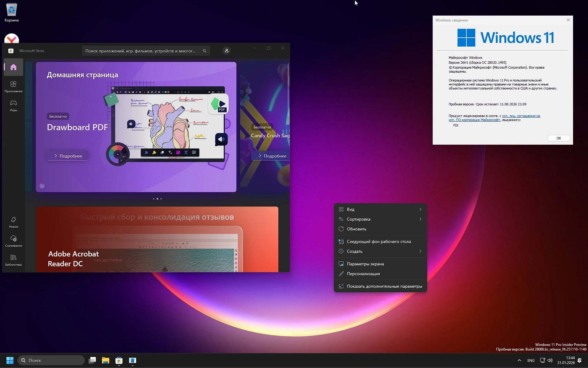Click the search magnifier in the Store search bar
This screenshot has height=368, width=588.
pos(204,51)
